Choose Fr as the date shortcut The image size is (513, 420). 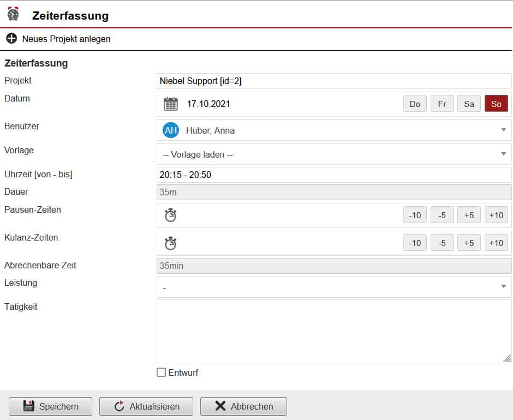coord(442,104)
